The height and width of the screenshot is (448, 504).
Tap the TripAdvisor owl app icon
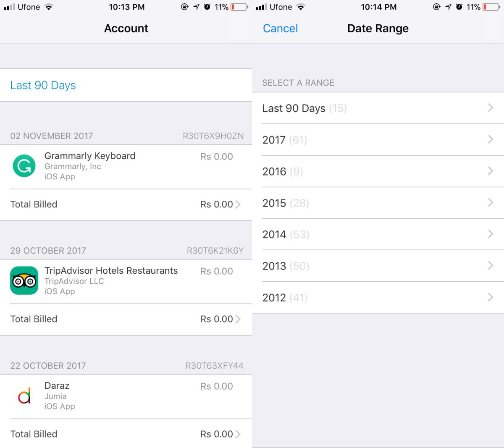[24, 280]
